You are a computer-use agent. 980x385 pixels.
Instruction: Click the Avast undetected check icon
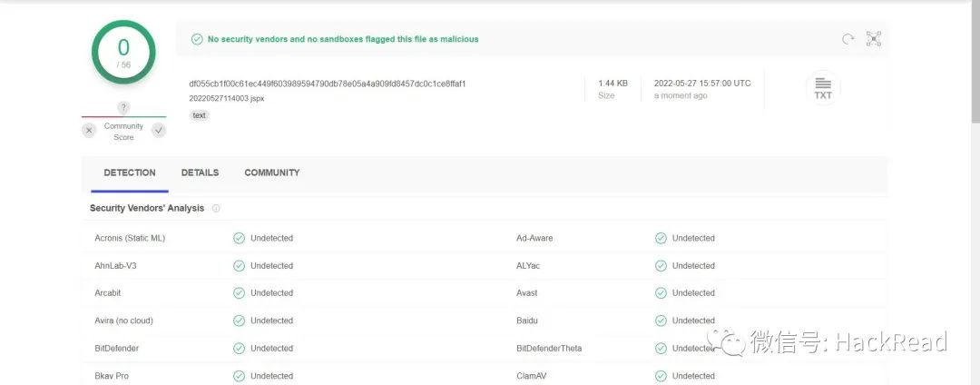click(x=661, y=293)
